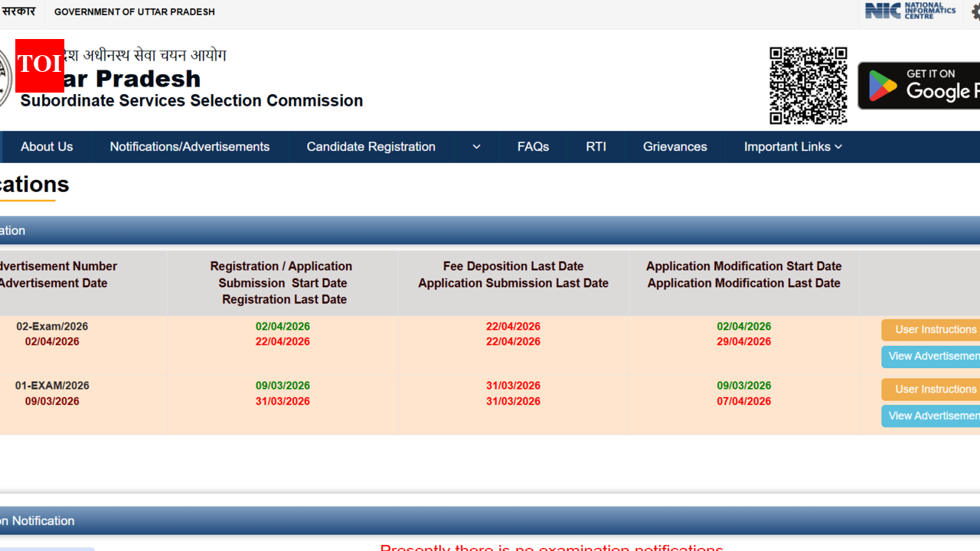The width and height of the screenshot is (980, 551).
Task: Go to Notifications/Advertisements in the navbar
Action: point(189,147)
